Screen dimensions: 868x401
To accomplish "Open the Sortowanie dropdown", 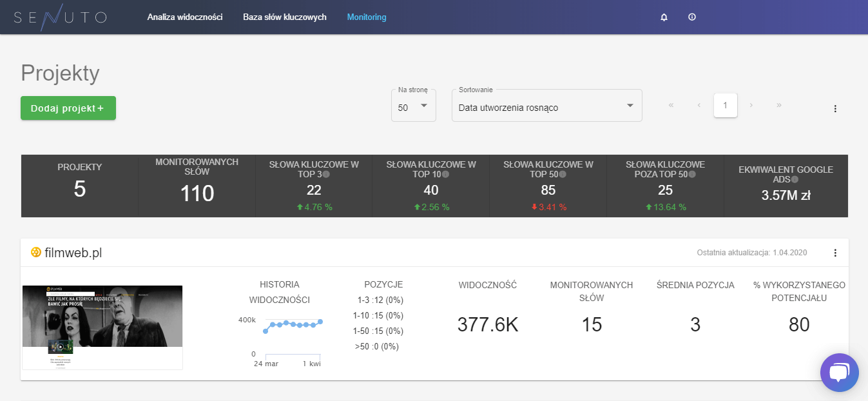I will tap(546, 107).
